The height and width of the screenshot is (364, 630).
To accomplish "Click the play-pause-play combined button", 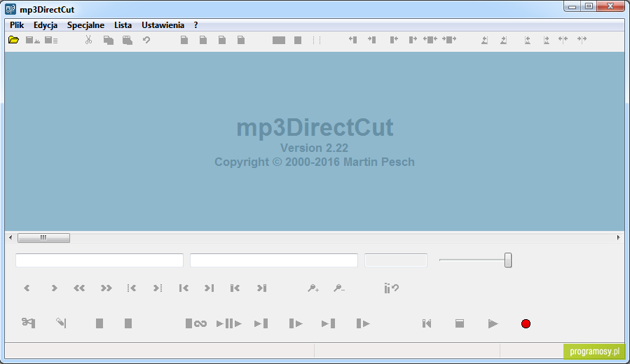I will (229, 323).
